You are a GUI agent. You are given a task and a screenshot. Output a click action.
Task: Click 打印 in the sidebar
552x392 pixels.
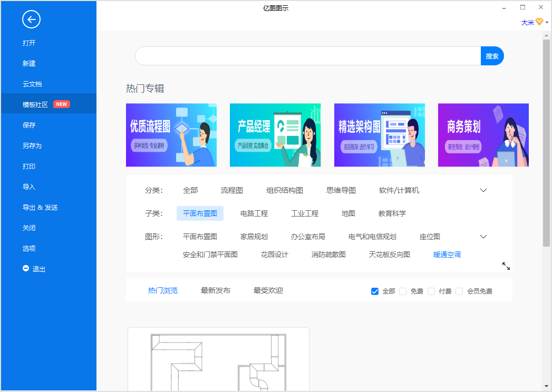(x=29, y=166)
